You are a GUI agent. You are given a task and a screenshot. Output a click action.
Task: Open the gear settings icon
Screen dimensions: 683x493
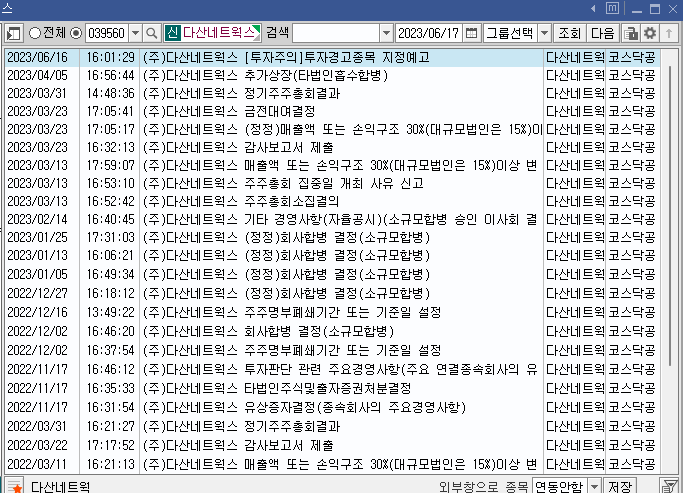[650, 33]
